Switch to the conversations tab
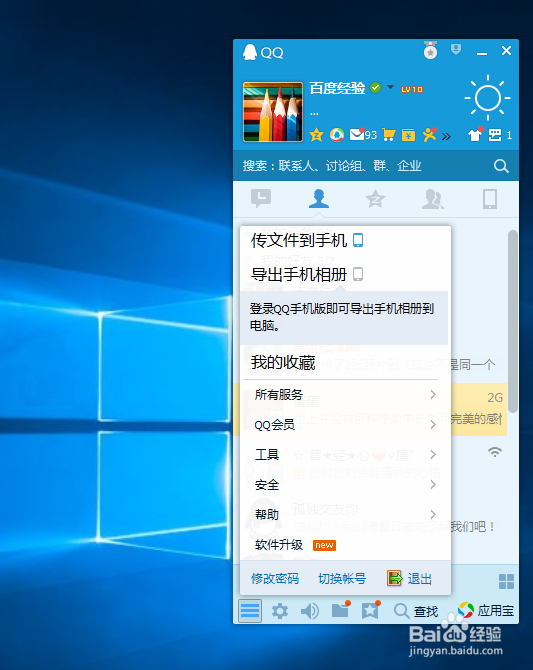This screenshot has width=533, height=670. pos(261,198)
